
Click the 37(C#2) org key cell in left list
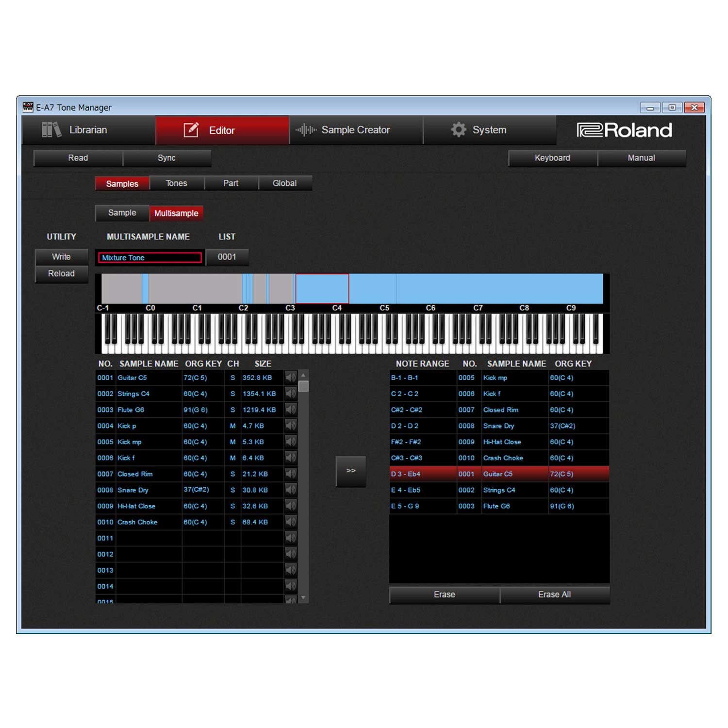(203, 490)
